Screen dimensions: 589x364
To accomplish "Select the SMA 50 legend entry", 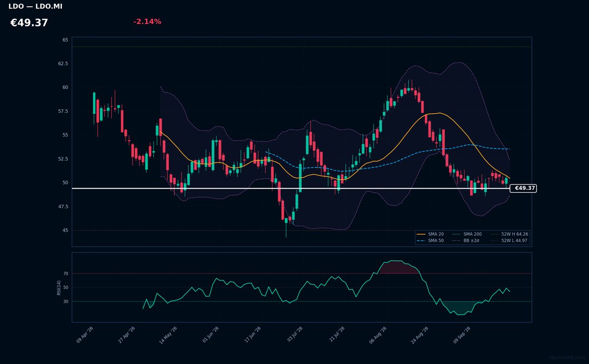I will pos(430,241).
